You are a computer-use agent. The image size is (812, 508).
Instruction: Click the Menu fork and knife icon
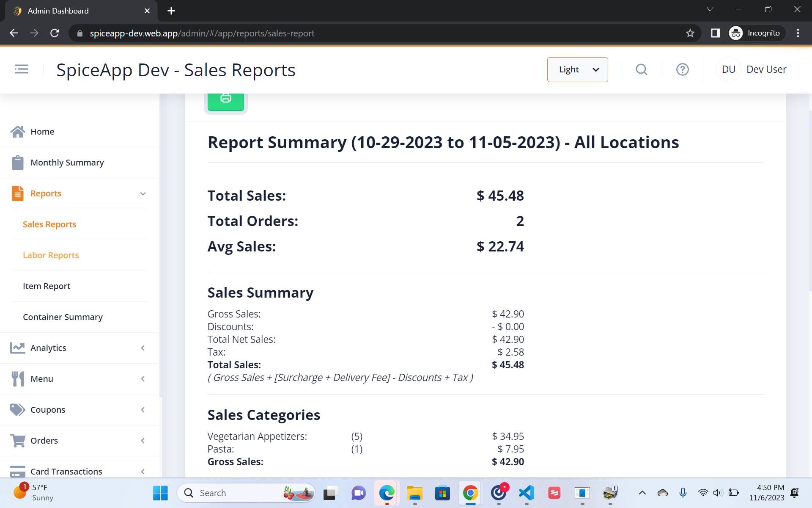click(x=18, y=379)
